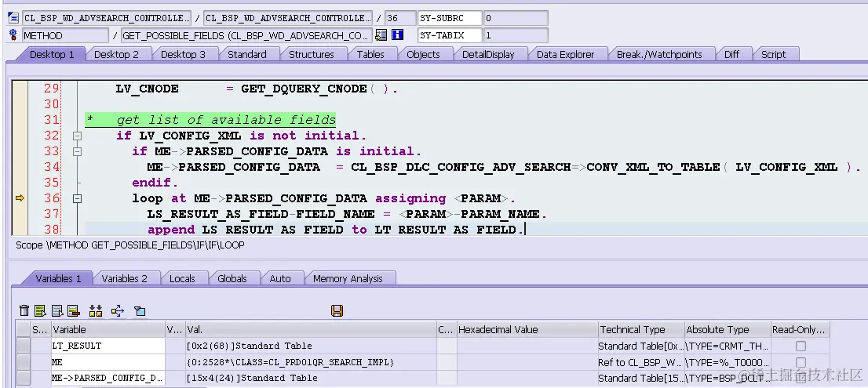Viewport: 868px width, 388px height.
Task: Click line number 34 in breakpoint margin
Action: click(52, 167)
